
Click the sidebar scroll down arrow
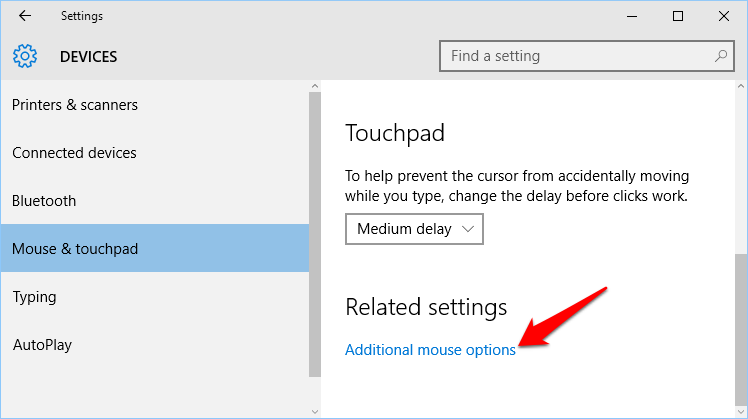click(314, 411)
